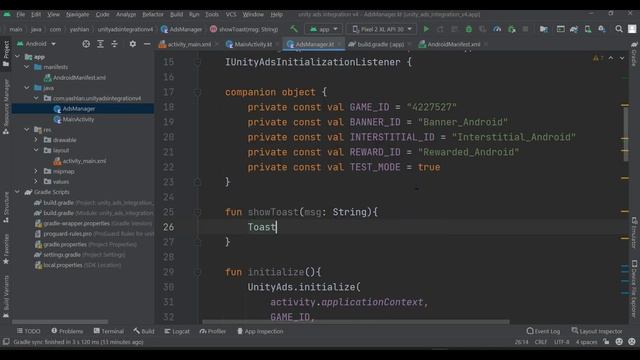Screen dimensions: 640x360
Task: Click Select Opened File target icon
Action: [86, 44]
